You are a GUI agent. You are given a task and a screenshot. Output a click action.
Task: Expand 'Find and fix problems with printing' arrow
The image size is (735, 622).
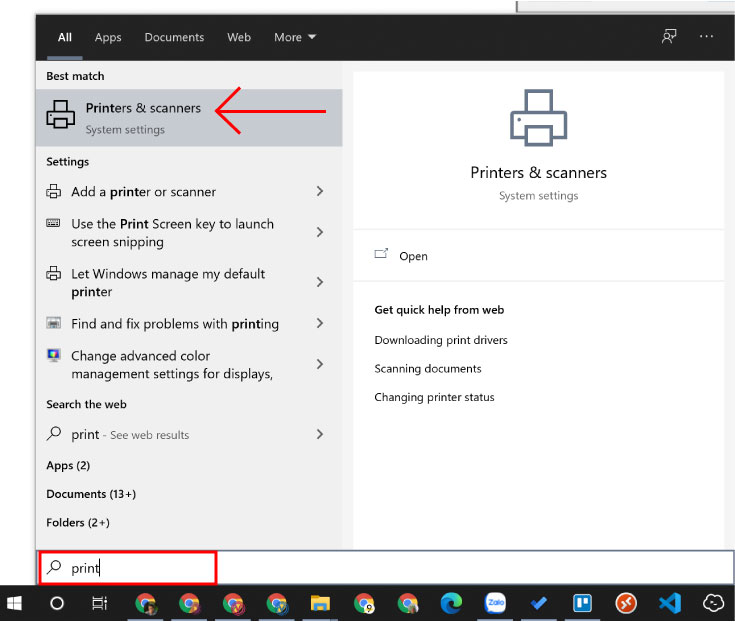pyautogui.click(x=320, y=323)
